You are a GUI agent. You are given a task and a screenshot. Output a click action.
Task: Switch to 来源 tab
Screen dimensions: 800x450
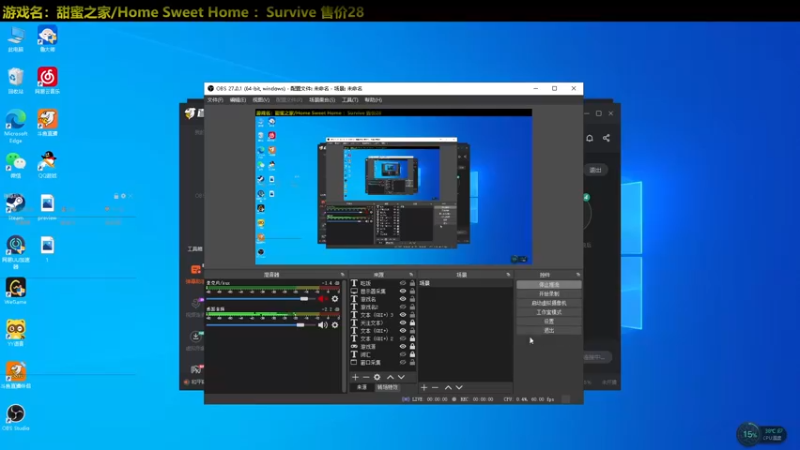361,387
